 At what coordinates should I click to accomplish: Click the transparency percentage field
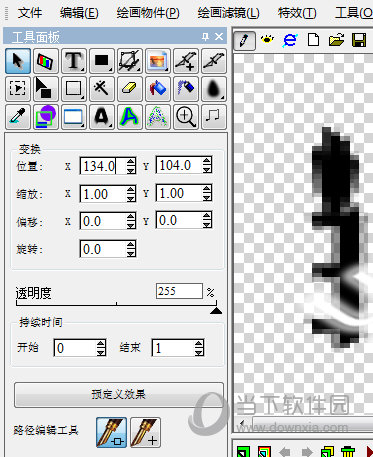coord(179,291)
